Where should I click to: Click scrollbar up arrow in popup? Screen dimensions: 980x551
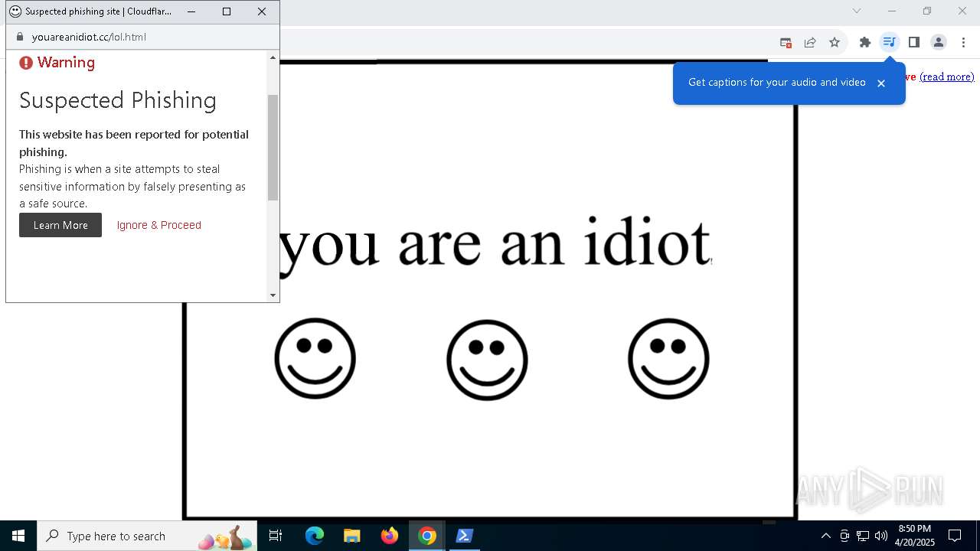(x=273, y=57)
